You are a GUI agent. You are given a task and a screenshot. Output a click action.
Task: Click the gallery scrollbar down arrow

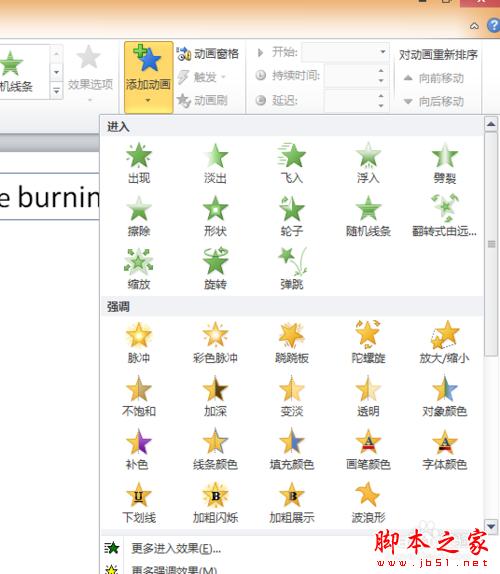491,526
